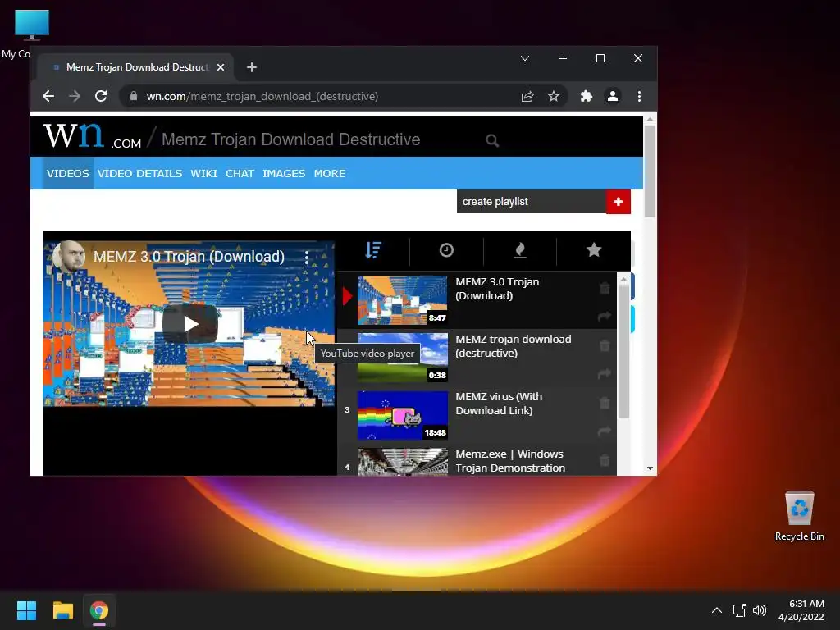Click the page scrollbar down arrow
This screenshot has height=630, width=840.
pos(650,468)
